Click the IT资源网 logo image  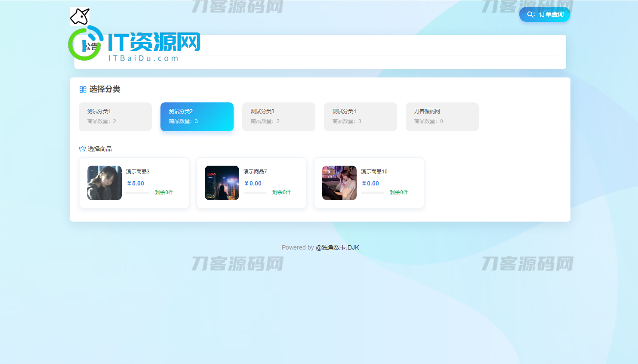pyautogui.click(x=134, y=43)
